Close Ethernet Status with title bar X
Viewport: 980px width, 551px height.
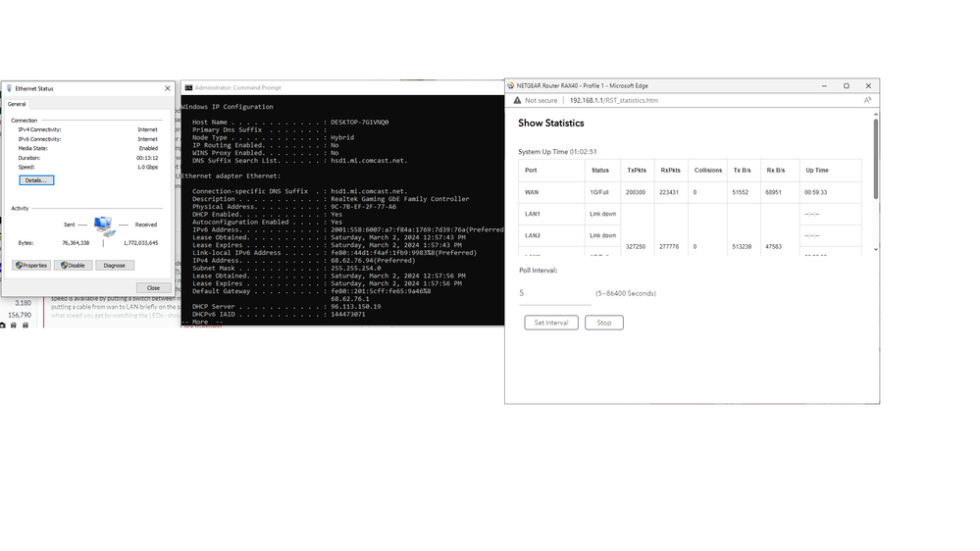click(168, 88)
